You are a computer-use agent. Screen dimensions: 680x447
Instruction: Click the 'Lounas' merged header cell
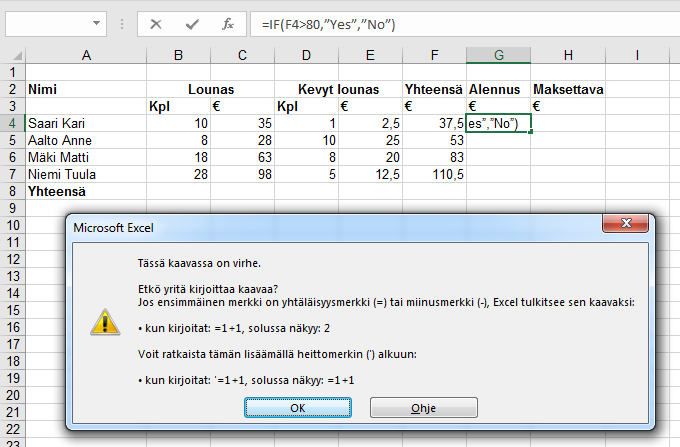pos(211,89)
